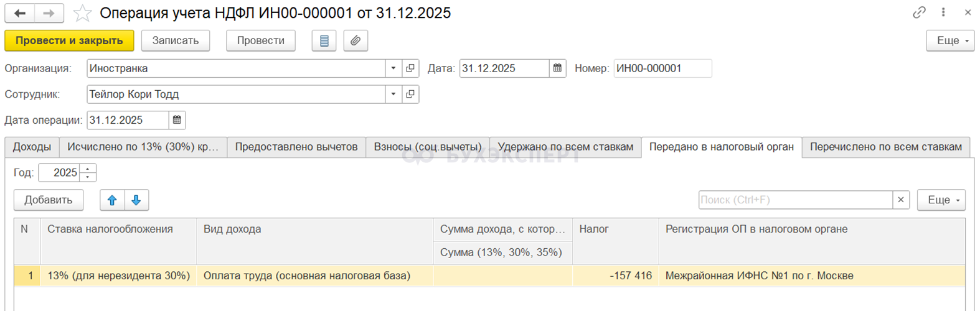Viewport: 980px width, 311px height.
Task: Switch to the Доходы tab
Action: pos(32,147)
